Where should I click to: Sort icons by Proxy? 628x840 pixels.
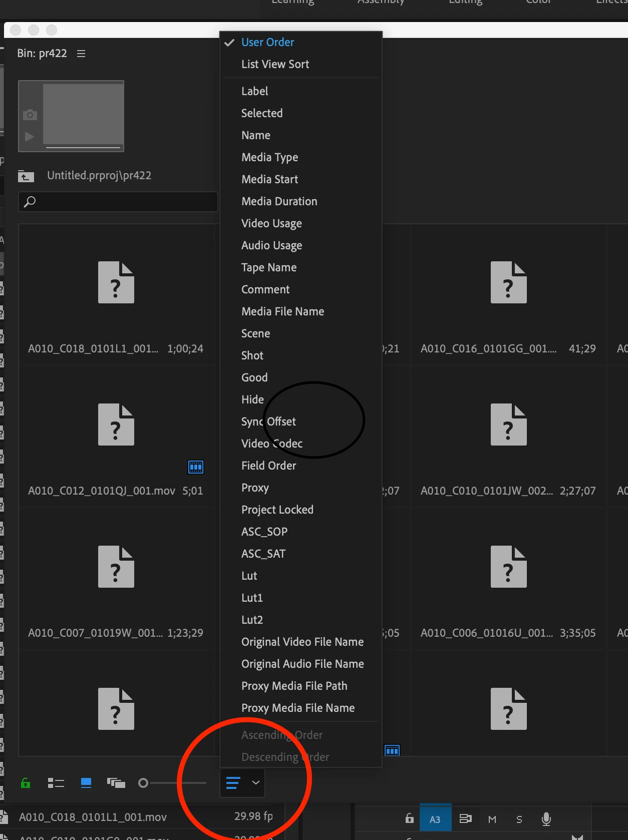click(300, 488)
